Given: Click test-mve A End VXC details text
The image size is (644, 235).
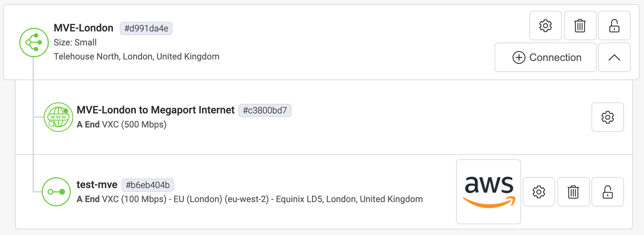Looking at the screenshot, I should tap(249, 199).
